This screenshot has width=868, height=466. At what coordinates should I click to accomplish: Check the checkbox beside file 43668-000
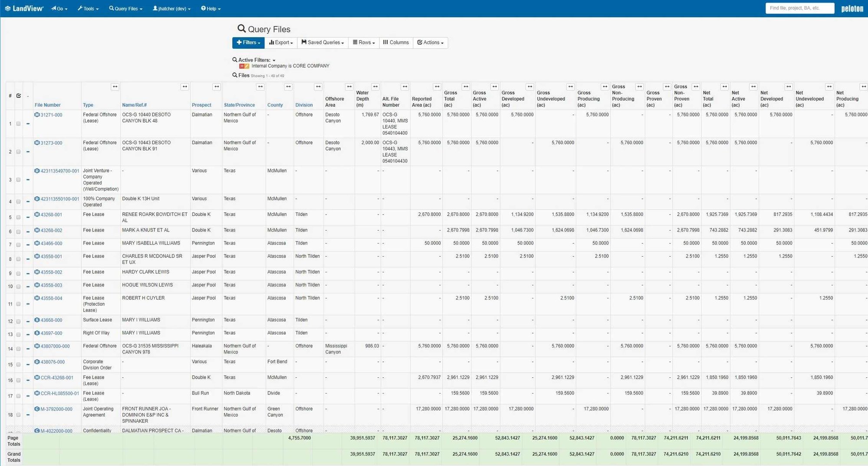pos(18,321)
